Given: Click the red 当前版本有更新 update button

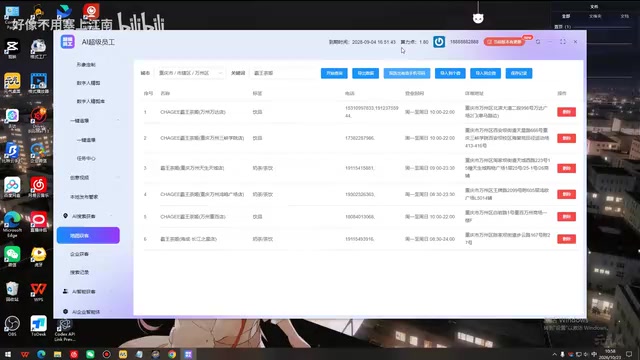Looking at the screenshot, I should 504,42.
